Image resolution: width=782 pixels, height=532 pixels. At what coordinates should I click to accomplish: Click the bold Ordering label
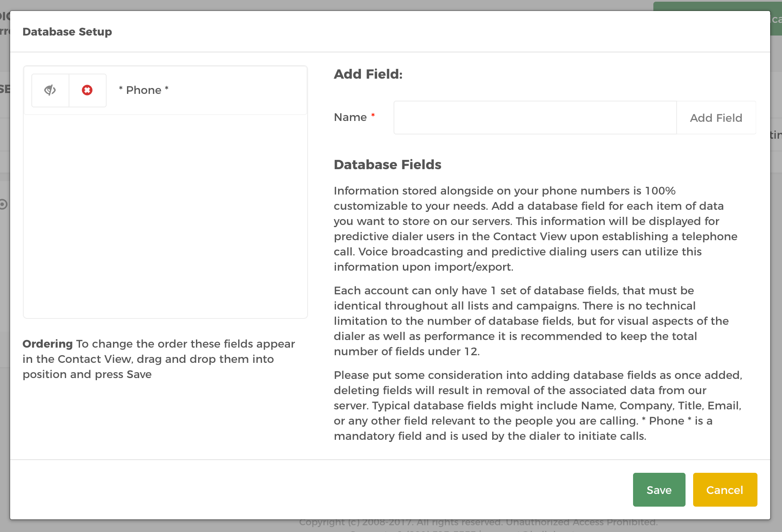click(x=48, y=344)
